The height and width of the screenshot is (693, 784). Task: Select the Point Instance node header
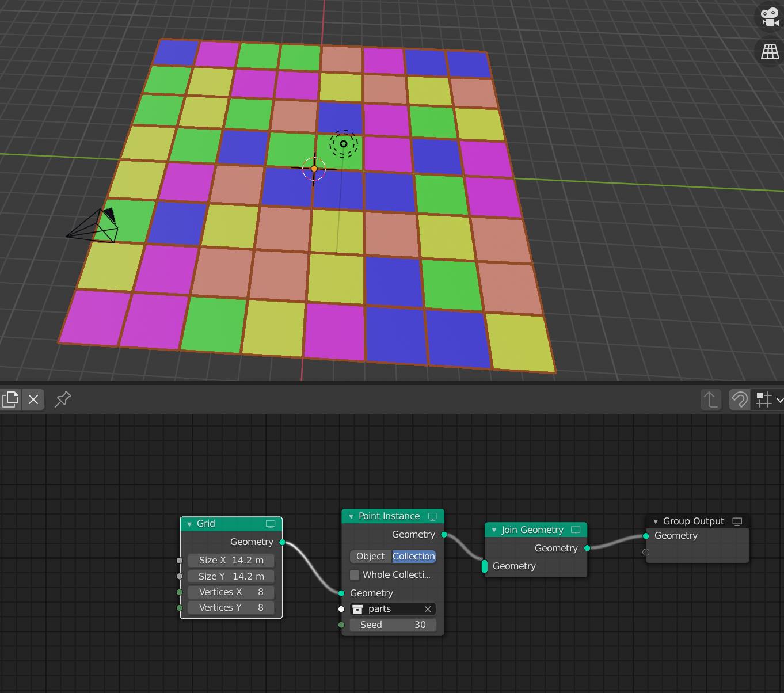393,516
